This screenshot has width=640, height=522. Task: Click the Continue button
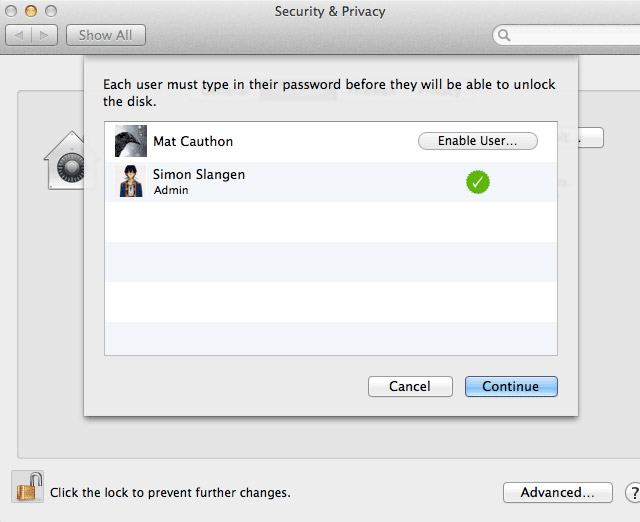tap(511, 386)
